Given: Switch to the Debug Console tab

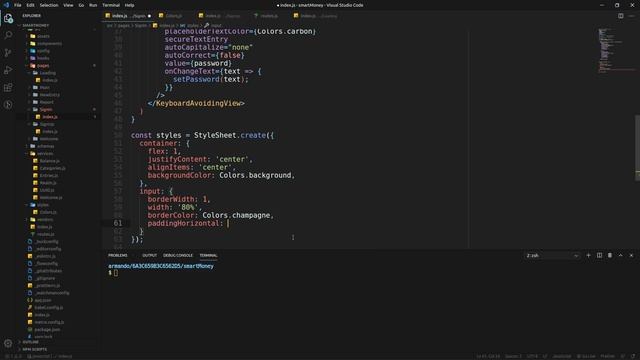Looking at the screenshot, I should (178, 256).
